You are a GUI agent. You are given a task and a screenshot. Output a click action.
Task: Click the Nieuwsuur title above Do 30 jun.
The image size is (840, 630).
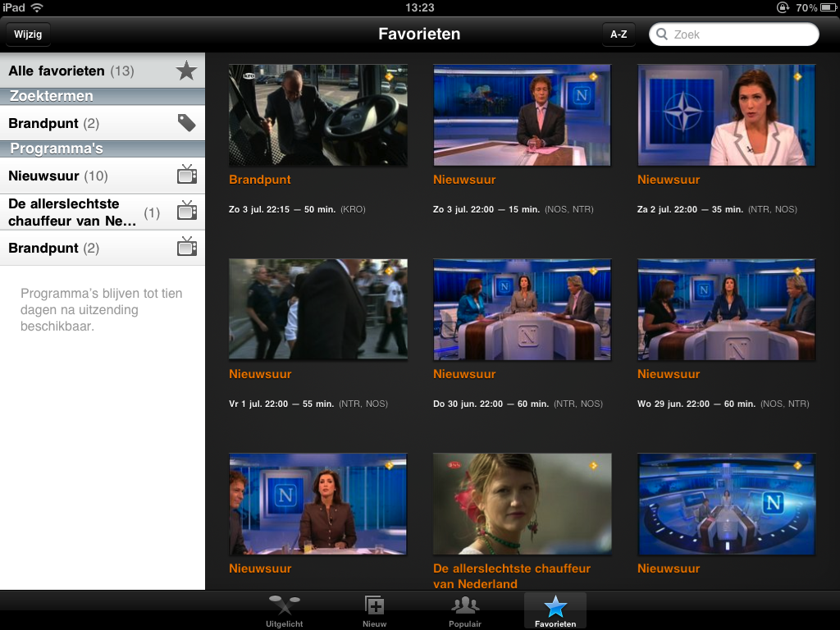pyautogui.click(x=464, y=374)
